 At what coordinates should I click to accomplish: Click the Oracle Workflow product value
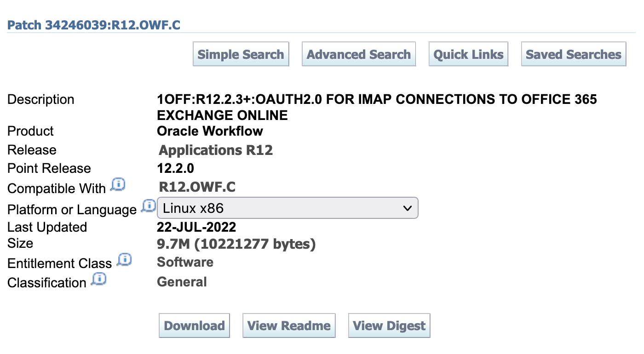coord(210,131)
